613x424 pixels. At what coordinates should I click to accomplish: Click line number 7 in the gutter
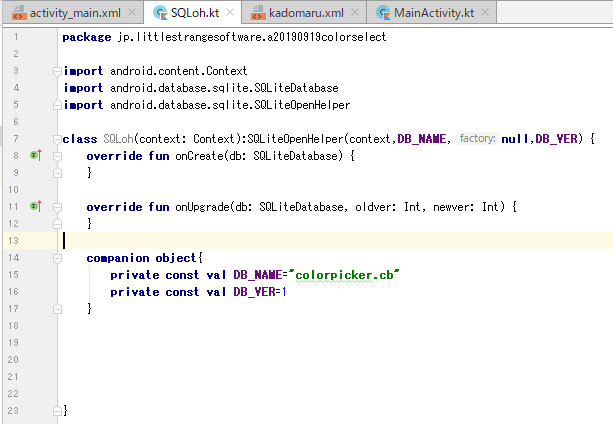[16, 139]
